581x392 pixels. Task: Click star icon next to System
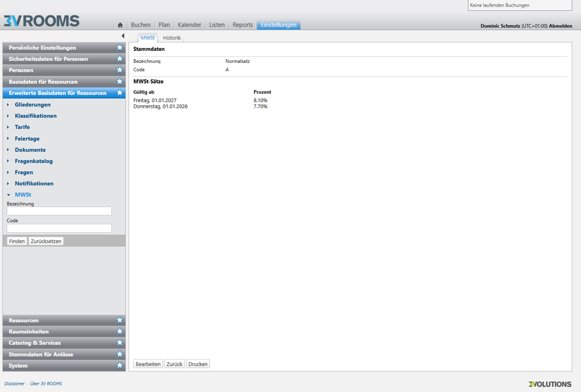pos(120,365)
